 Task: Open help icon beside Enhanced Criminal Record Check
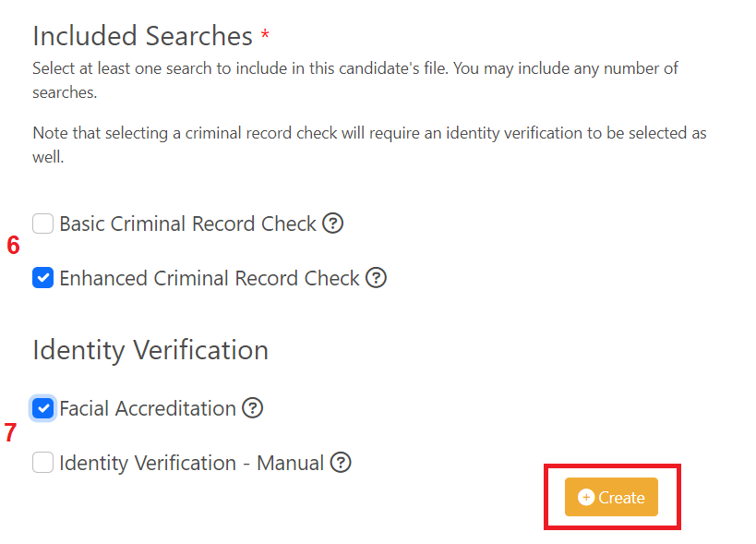pos(376,278)
